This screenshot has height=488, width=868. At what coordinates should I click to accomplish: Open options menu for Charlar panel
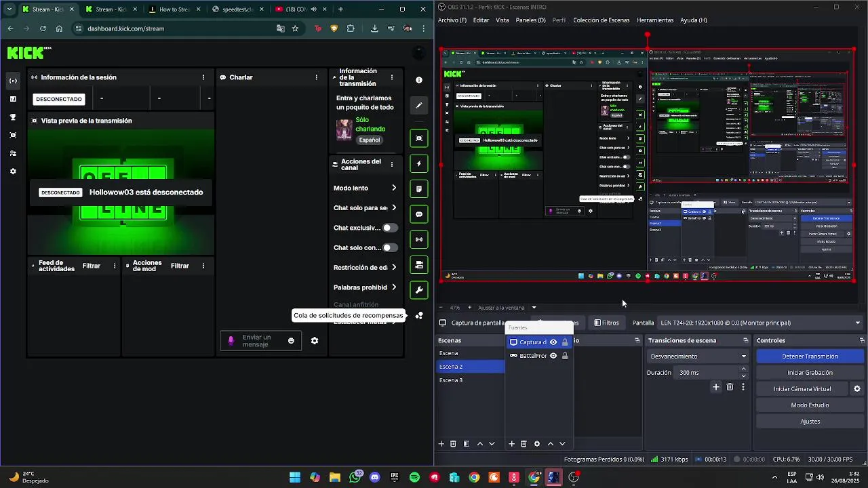tap(316, 77)
